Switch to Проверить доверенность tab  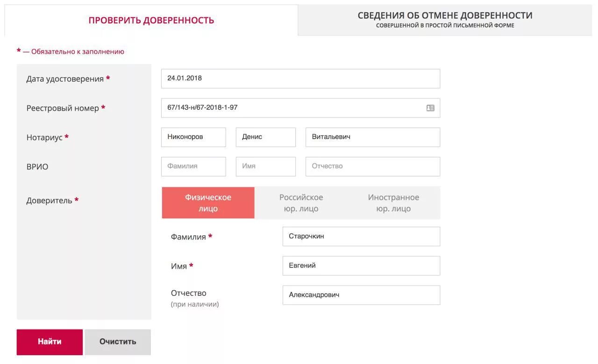tap(151, 21)
